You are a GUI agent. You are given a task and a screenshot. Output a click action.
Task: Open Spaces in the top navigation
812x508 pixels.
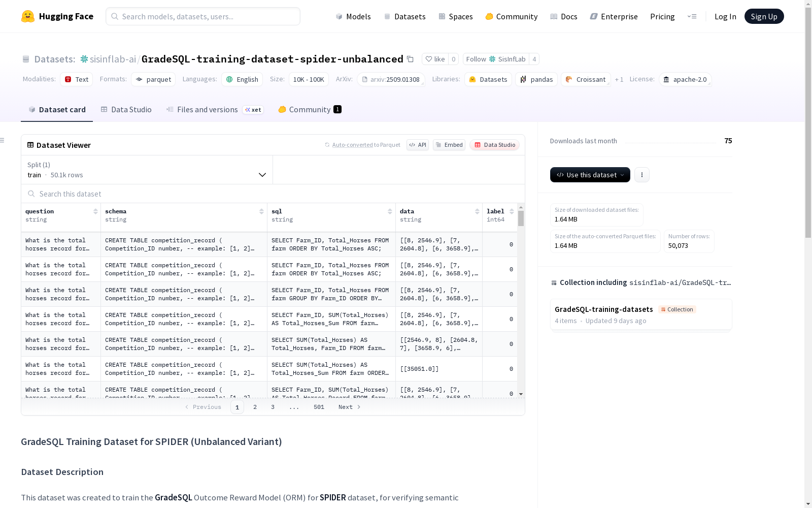click(456, 16)
